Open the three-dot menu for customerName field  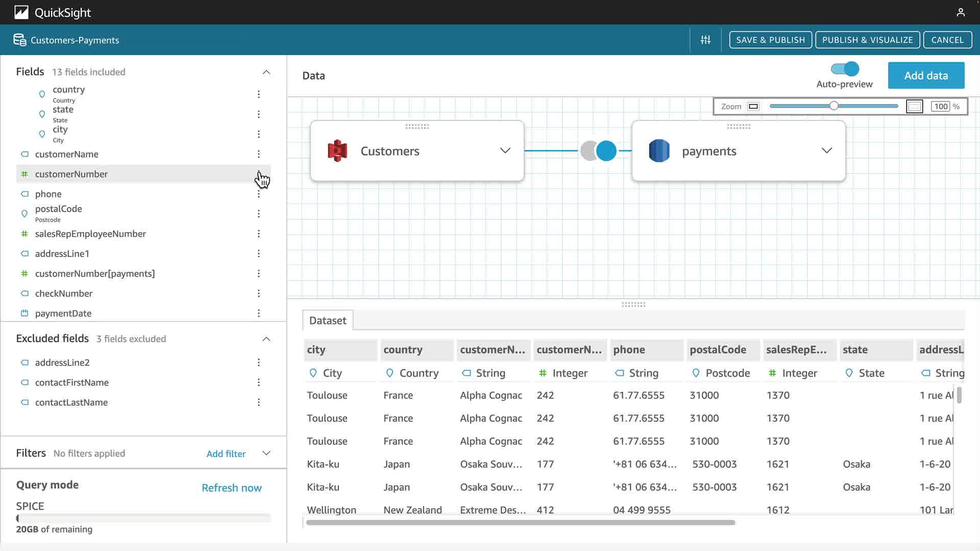(x=259, y=154)
